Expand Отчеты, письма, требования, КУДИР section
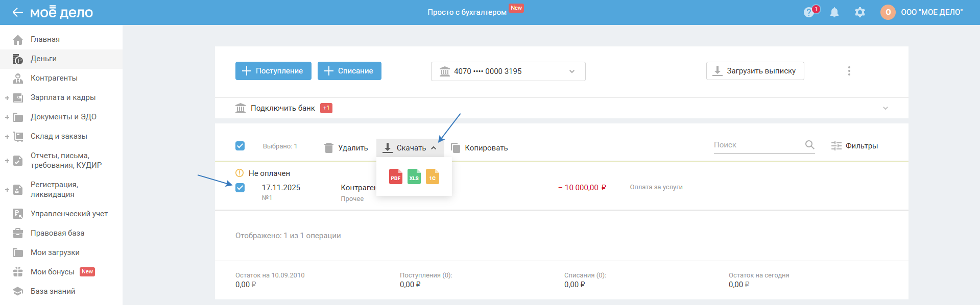 click(x=7, y=161)
